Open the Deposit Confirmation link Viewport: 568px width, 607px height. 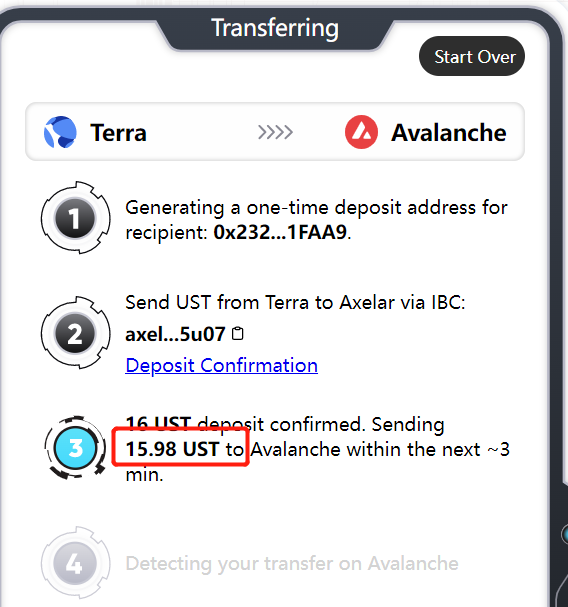(x=221, y=365)
